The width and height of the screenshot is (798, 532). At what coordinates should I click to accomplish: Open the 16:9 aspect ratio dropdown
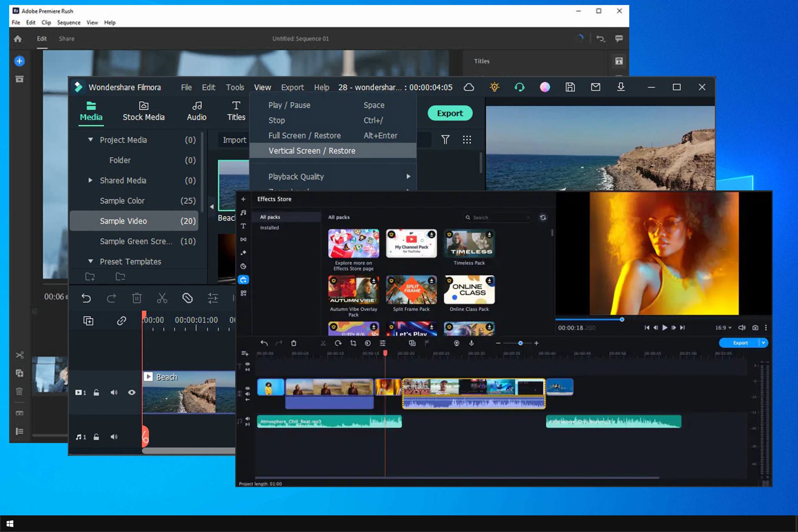point(723,328)
